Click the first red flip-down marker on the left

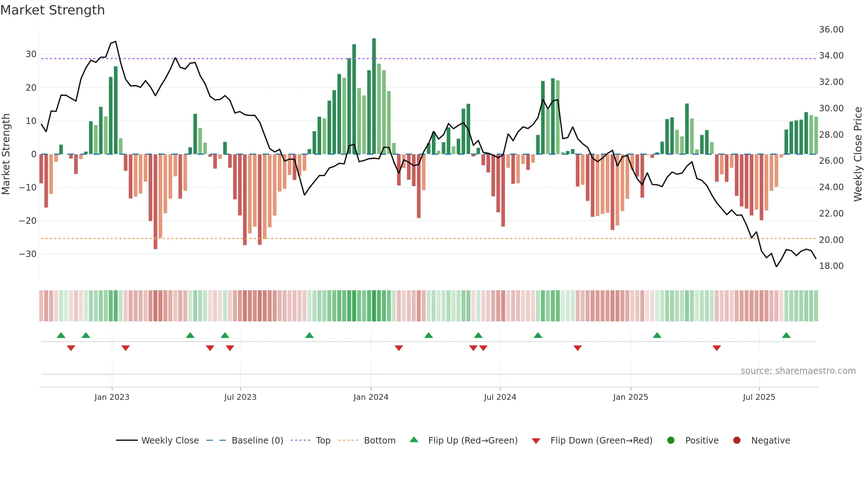[x=71, y=348]
